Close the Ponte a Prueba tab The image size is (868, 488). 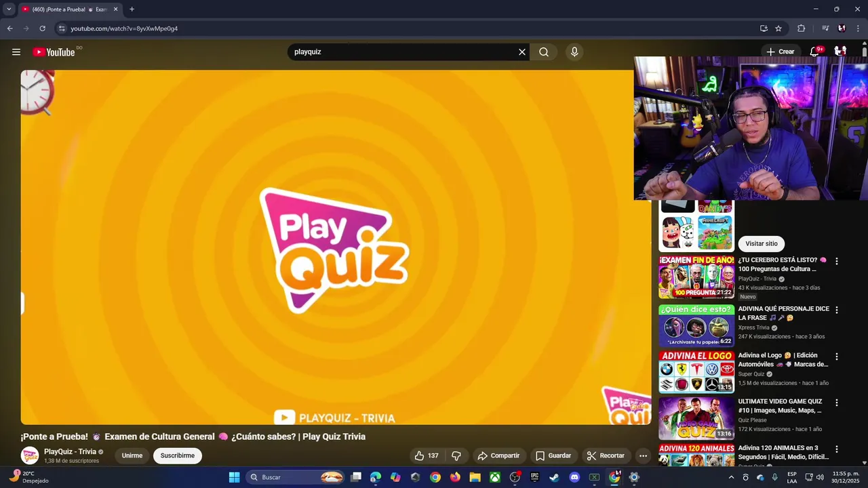pos(115,9)
